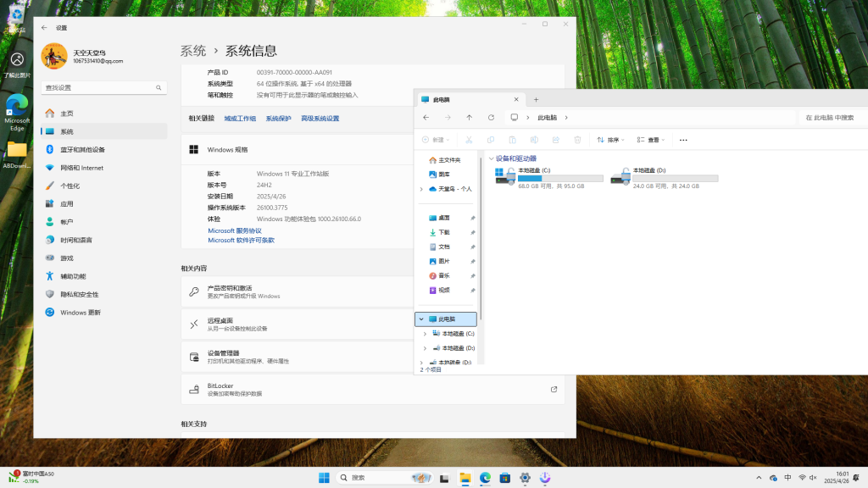Click the 域或工作组 link
The image size is (868, 488).
click(x=240, y=119)
